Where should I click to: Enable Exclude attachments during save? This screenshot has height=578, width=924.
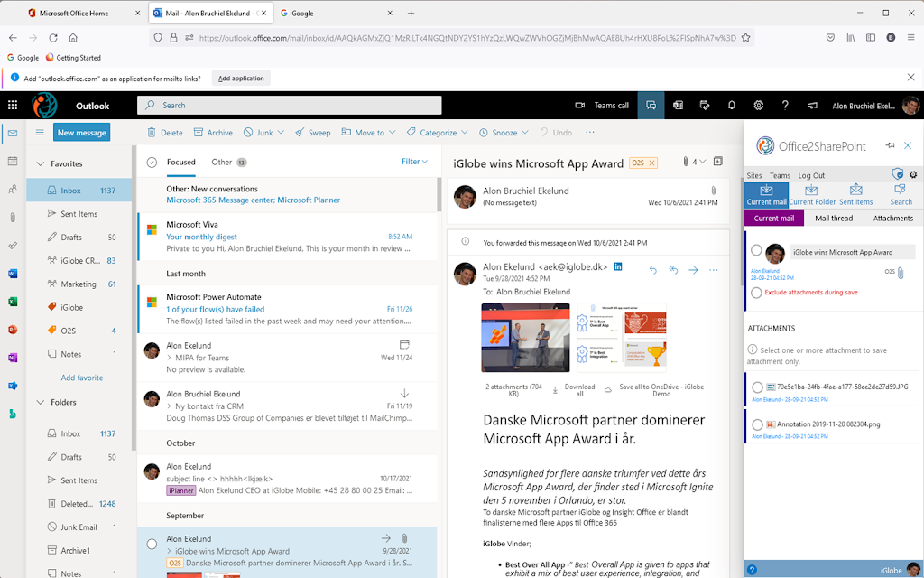[757, 293]
